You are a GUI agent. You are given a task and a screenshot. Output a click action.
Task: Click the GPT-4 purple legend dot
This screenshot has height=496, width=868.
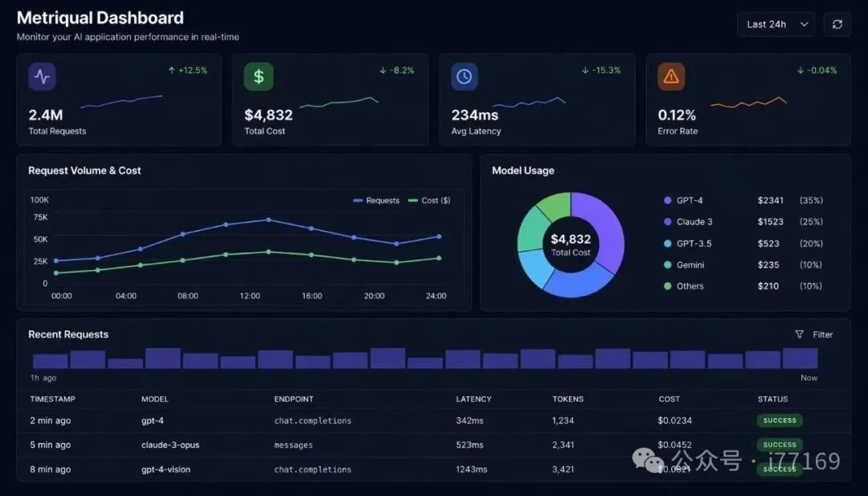pyautogui.click(x=667, y=200)
